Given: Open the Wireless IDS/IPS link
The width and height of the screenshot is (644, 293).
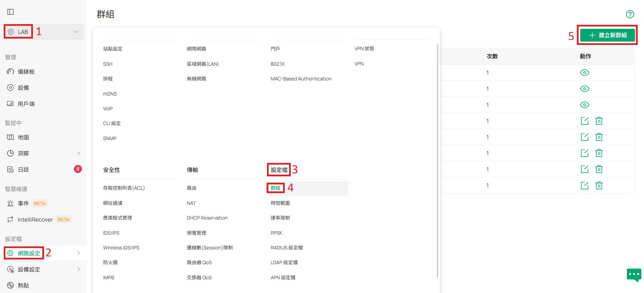Looking at the screenshot, I should click(121, 248).
